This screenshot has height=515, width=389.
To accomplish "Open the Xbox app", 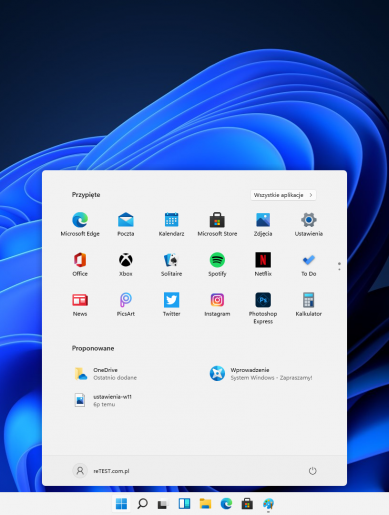I will click(x=126, y=264).
